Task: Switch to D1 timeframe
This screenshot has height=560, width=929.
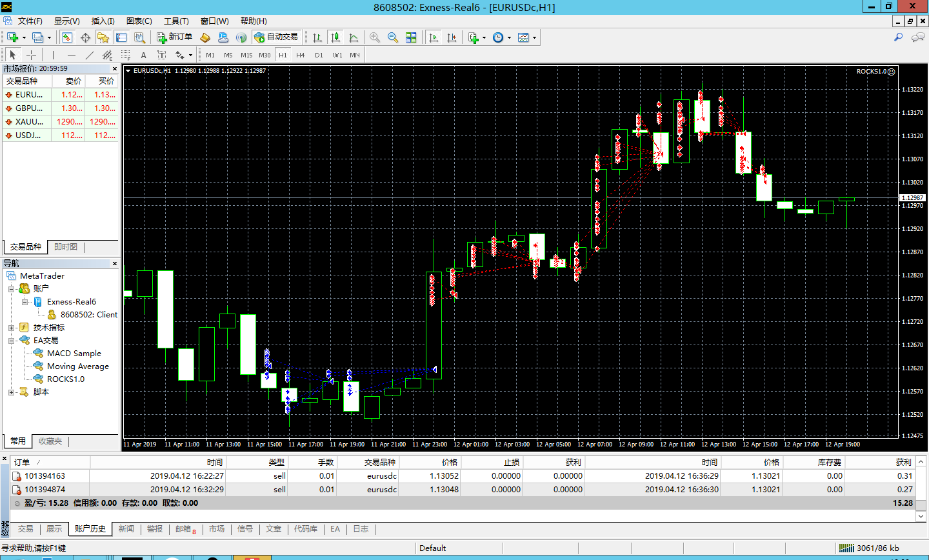Action: pyautogui.click(x=319, y=55)
